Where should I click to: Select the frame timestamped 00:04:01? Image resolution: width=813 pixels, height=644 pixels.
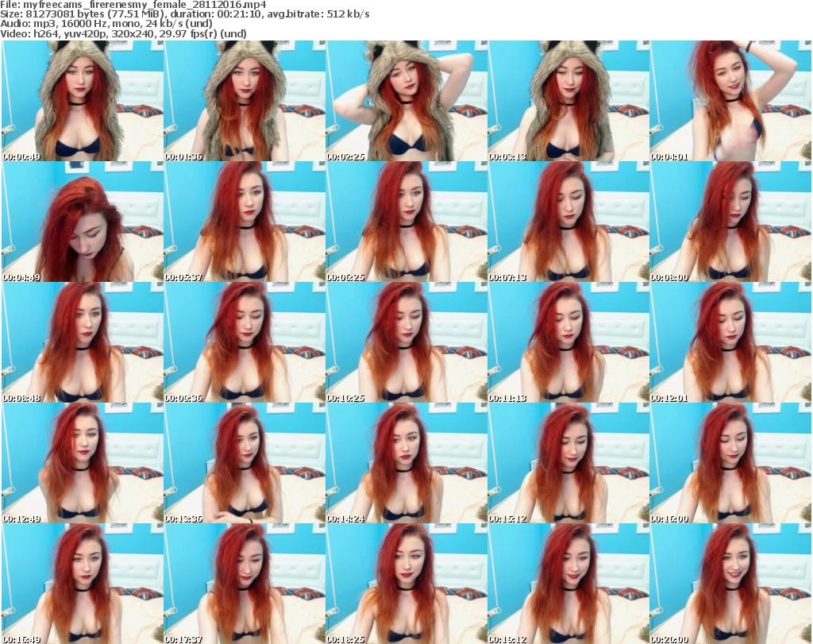730,101
